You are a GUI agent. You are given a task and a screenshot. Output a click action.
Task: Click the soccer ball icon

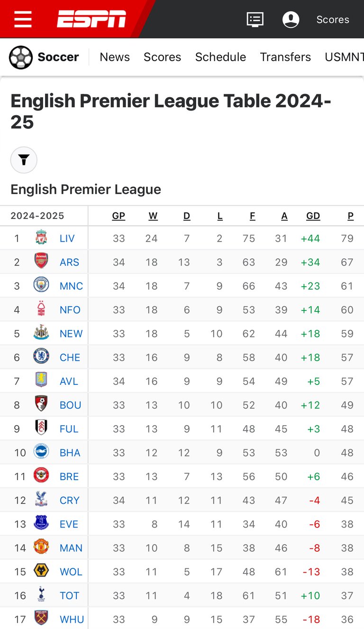coord(21,57)
